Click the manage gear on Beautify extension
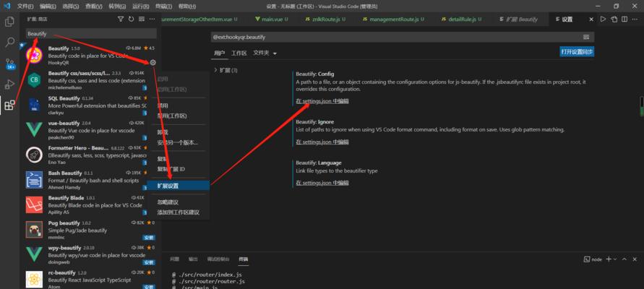This screenshot has width=644, height=289. pos(153,62)
